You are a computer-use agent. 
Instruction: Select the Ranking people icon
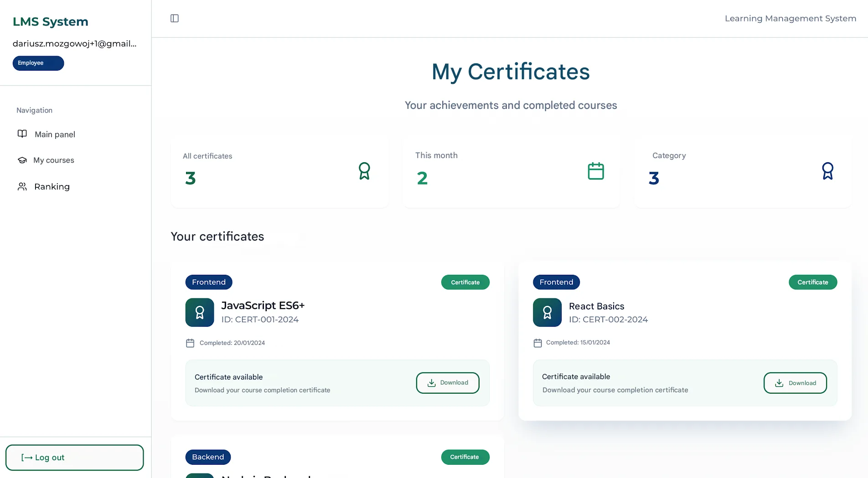click(x=21, y=186)
